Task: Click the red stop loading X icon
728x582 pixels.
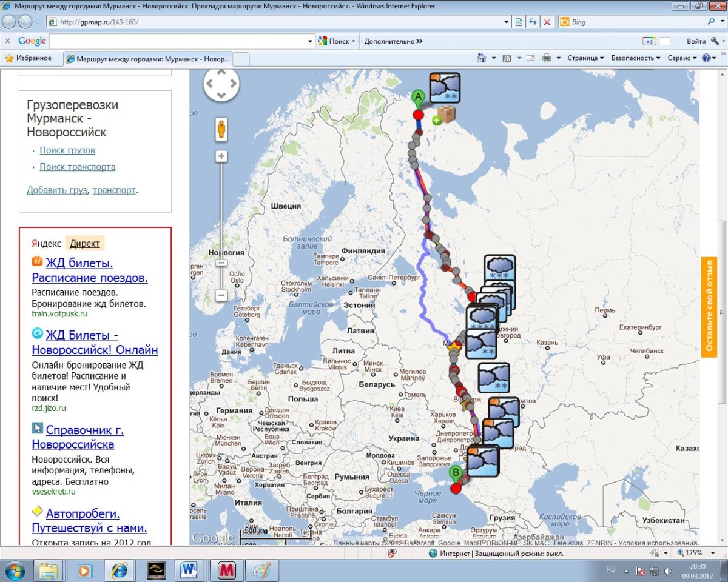Action: click(x=547, y=22)
